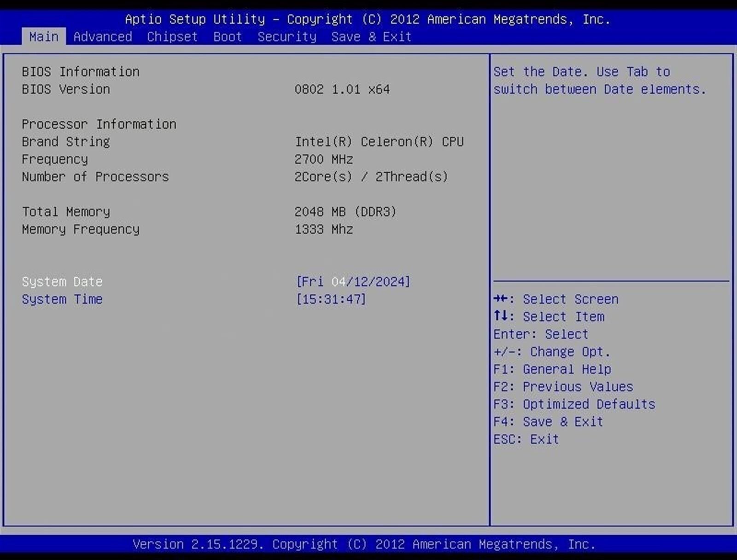Click the 1333 Mhz value
Screen dimensions: 737x560
(324, 229)
